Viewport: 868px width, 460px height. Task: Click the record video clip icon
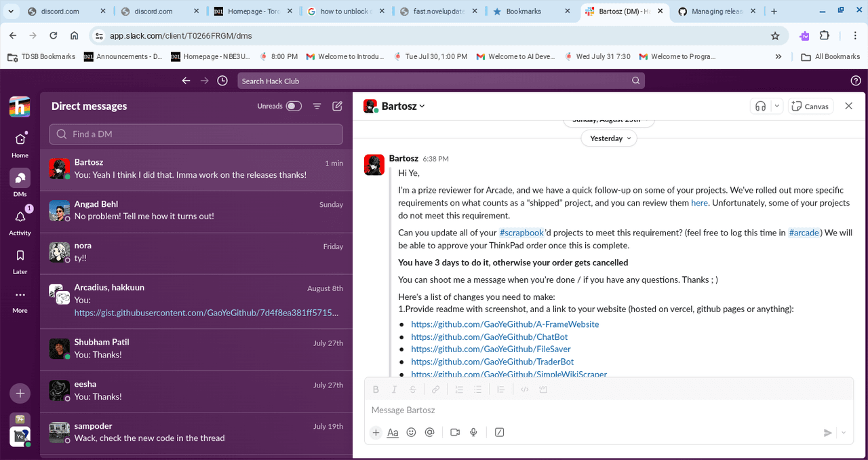[x=455, y=432]
